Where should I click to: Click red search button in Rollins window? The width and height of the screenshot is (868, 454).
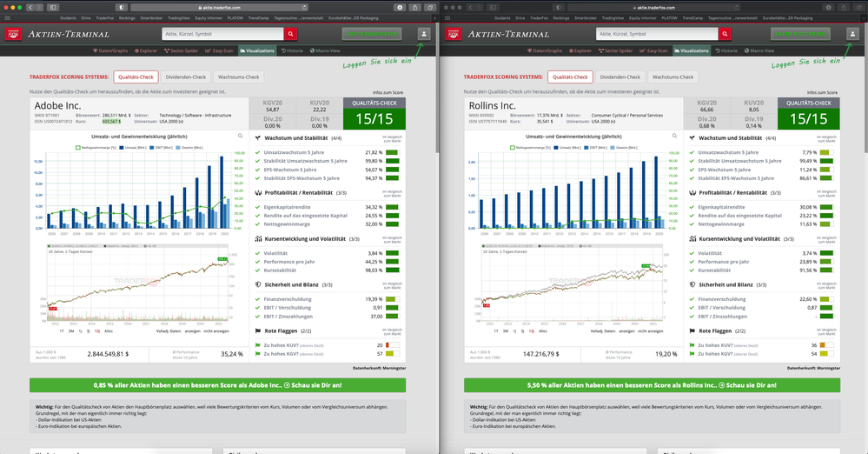click(725, 34)
